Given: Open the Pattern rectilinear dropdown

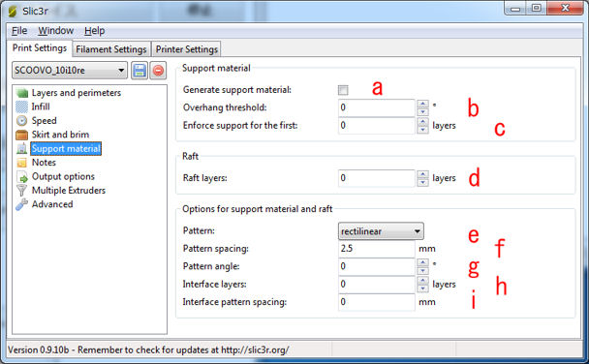Looking at the screenshot, I should pos(381,231).
